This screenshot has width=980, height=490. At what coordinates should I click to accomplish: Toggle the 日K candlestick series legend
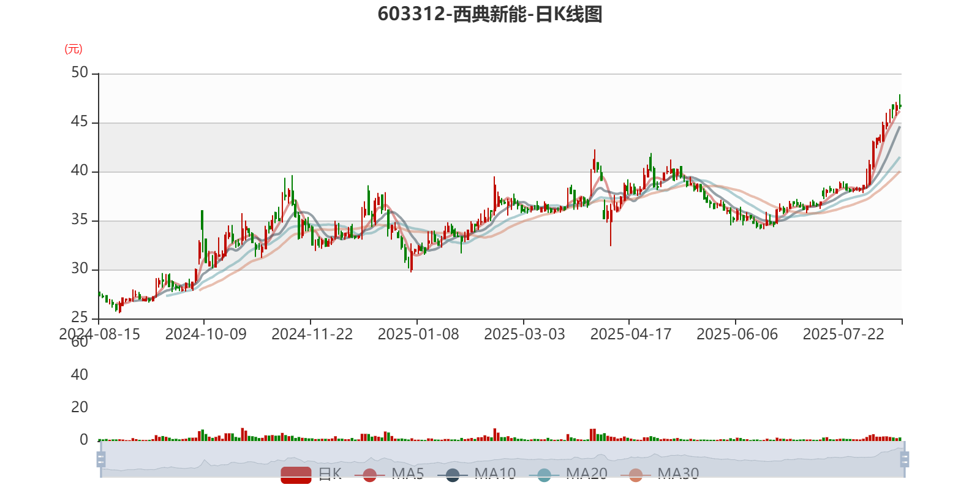tap(311, 474)
